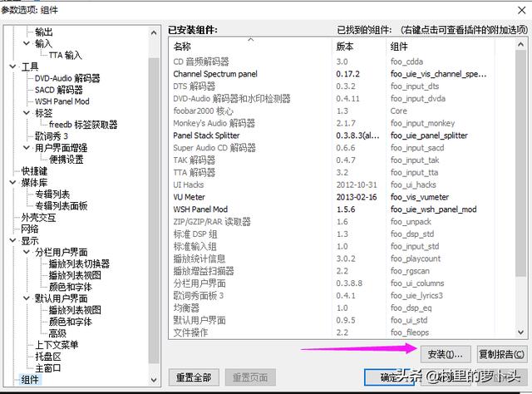Viewport: 532px width, 394px height.
Task: Open SACD 解码器 settings
Action: [59, 90]
